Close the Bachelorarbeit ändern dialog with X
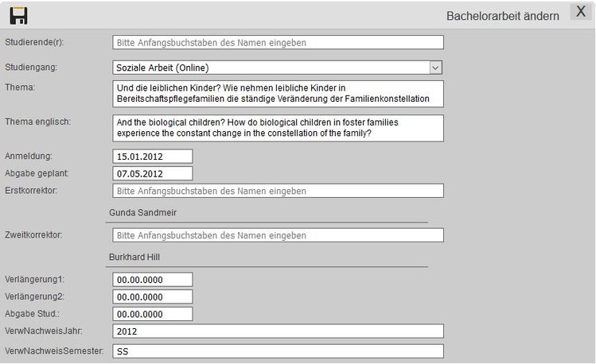596x364 pixels. point(580,13)
